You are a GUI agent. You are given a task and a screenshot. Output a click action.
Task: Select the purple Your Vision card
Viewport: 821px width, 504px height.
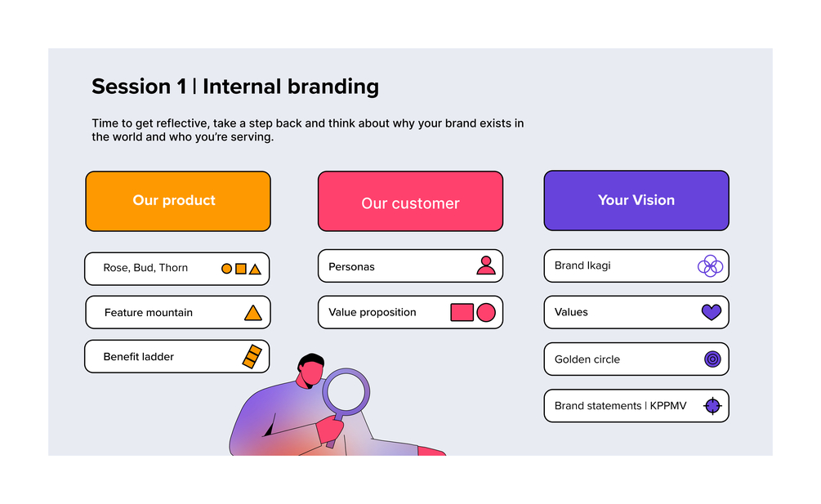point(636,200)
